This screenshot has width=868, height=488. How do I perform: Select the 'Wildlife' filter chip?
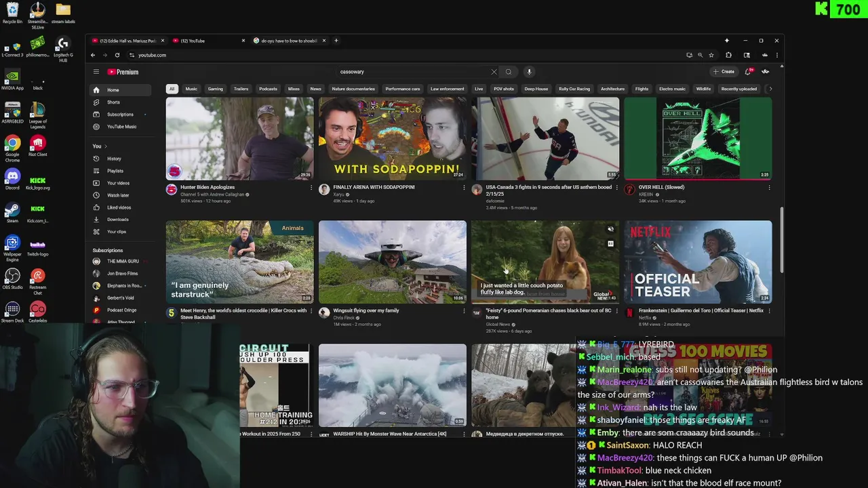click(704, 89)
